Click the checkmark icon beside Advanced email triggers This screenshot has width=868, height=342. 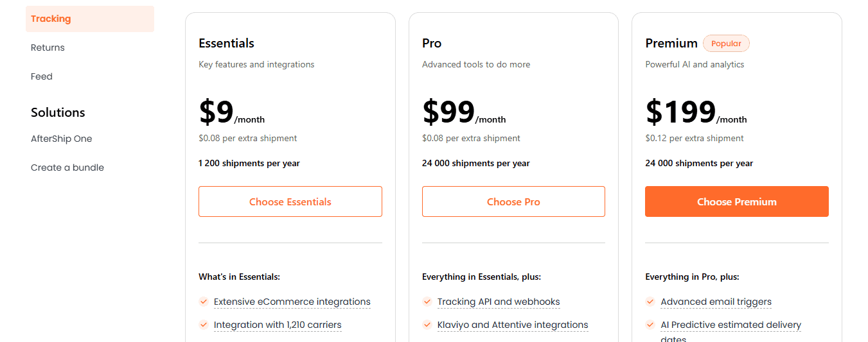pos(650,302)
